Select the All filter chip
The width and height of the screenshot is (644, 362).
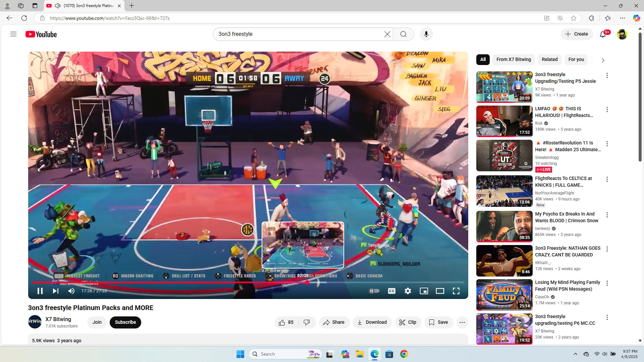pos(483,60)
